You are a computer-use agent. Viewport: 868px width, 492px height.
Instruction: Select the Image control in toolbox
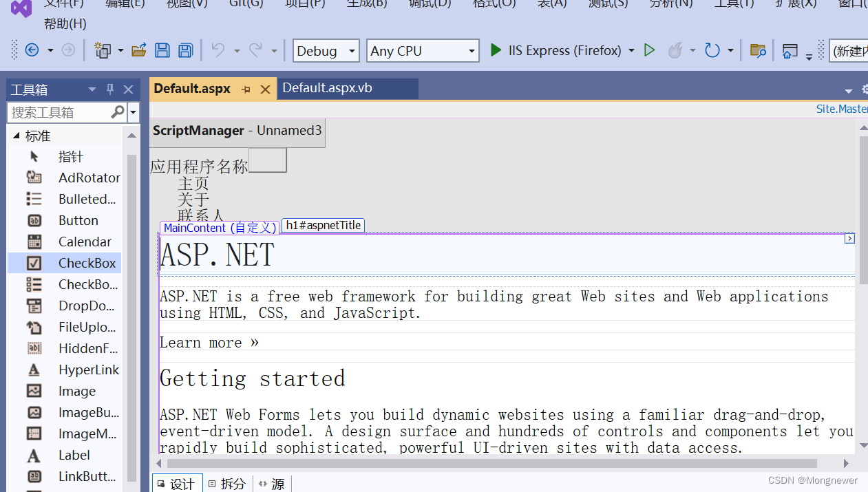point(65,391)
